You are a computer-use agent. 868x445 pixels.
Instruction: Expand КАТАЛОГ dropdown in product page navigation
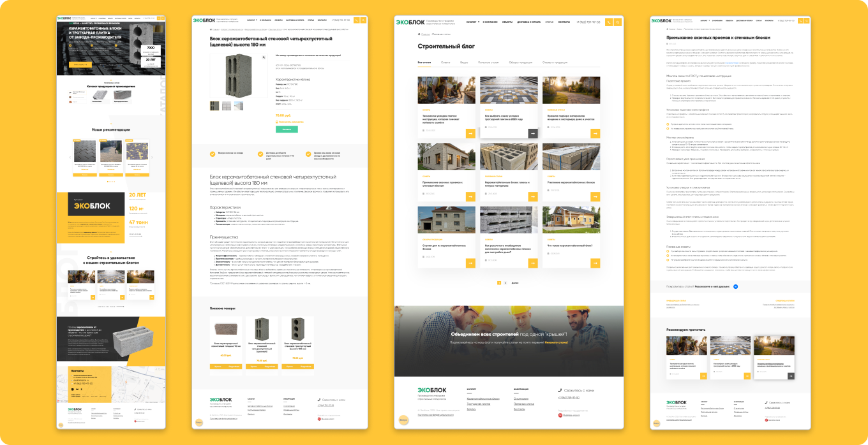click(251, 20)
